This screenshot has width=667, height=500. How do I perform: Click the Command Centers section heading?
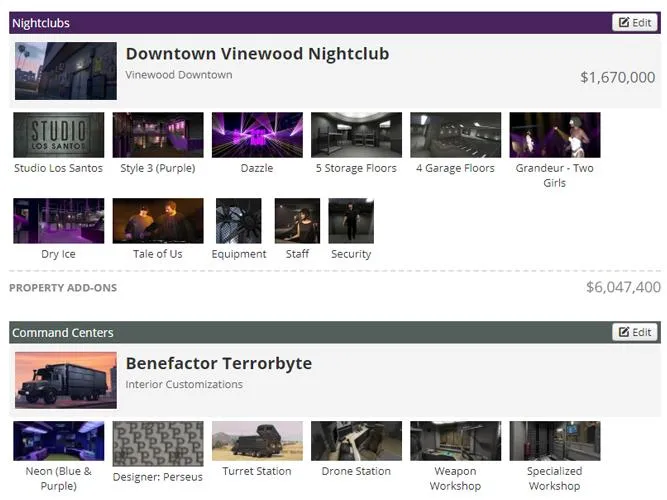tap(63, 333)
